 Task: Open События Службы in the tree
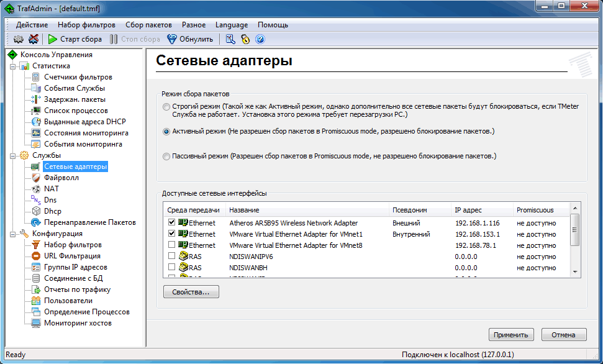coord(75,88)
